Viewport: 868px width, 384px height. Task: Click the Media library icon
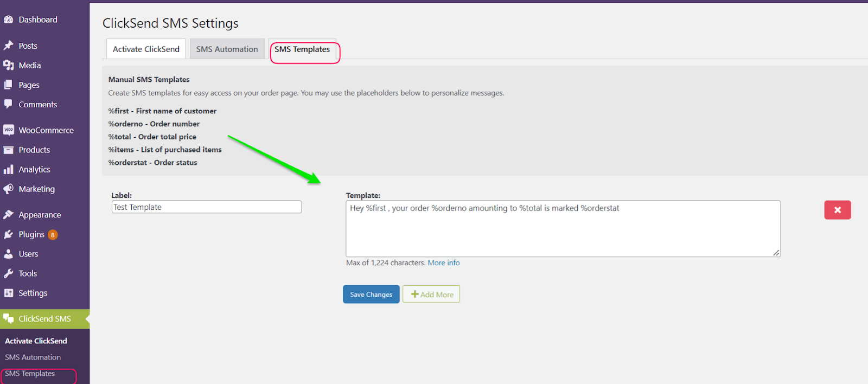tap(8, 65)
